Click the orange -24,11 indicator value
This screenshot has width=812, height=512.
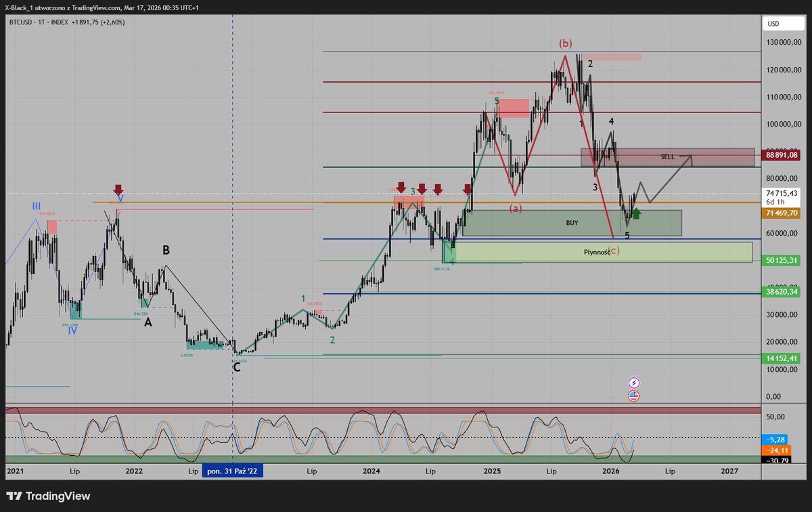775,450
